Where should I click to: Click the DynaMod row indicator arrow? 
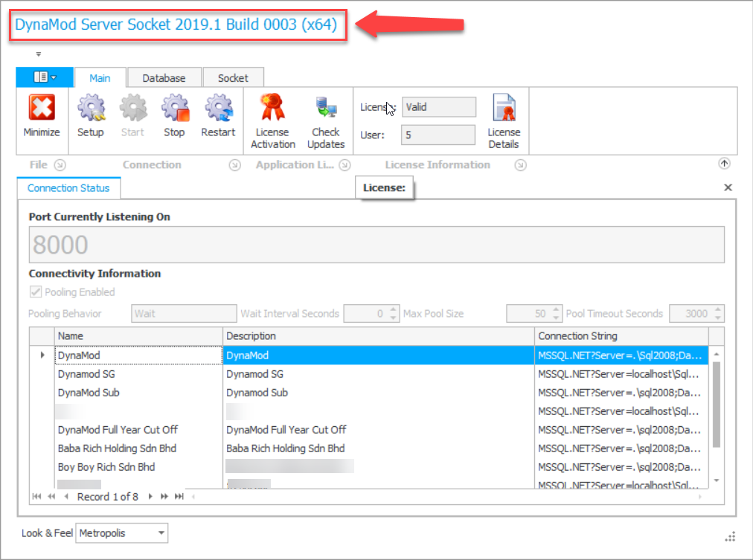point(42,355)
